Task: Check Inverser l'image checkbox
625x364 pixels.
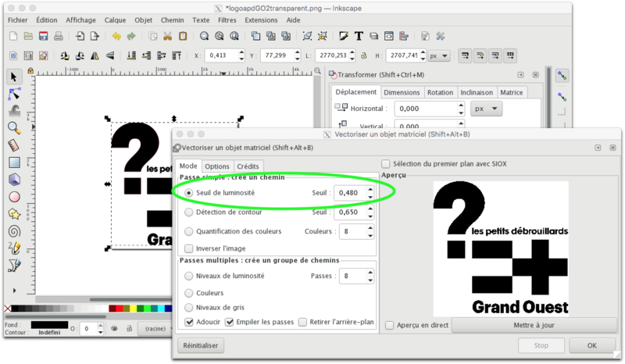Action: coord(189,248)
